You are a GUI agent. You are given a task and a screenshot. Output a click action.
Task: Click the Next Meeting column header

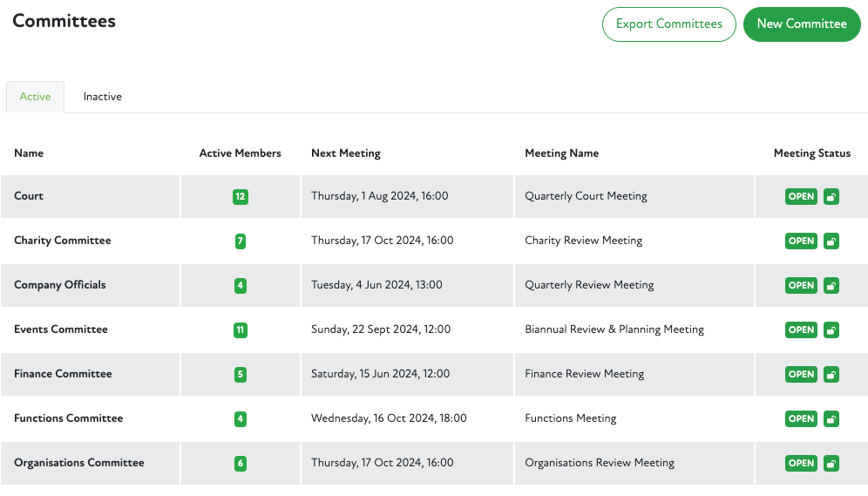tap(346, 153)
